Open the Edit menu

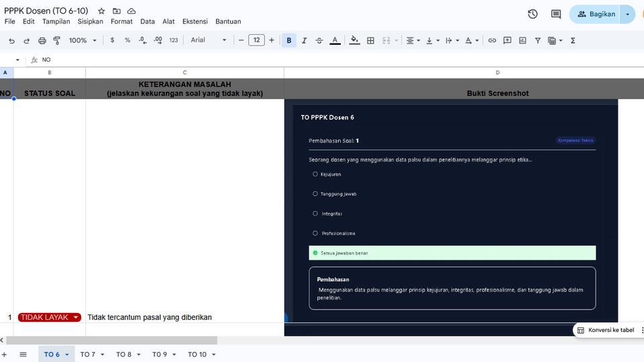click(28, 21)
